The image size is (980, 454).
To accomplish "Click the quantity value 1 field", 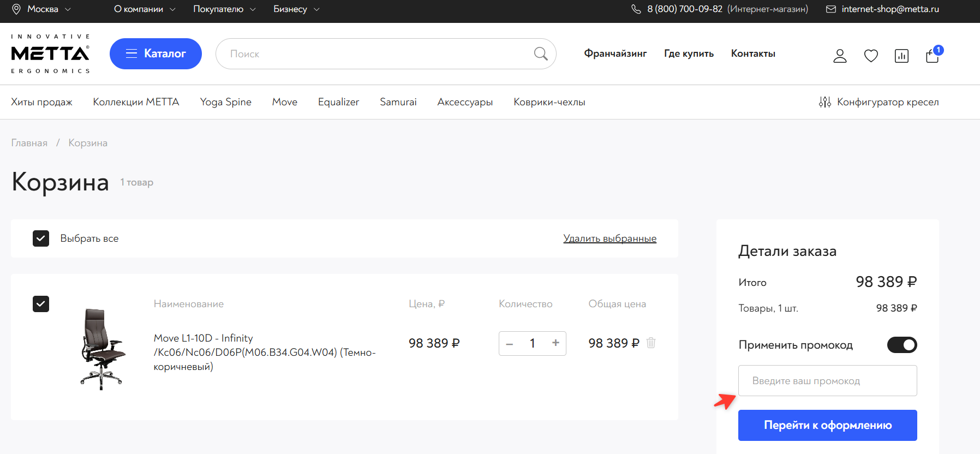I will coord(533,343).
